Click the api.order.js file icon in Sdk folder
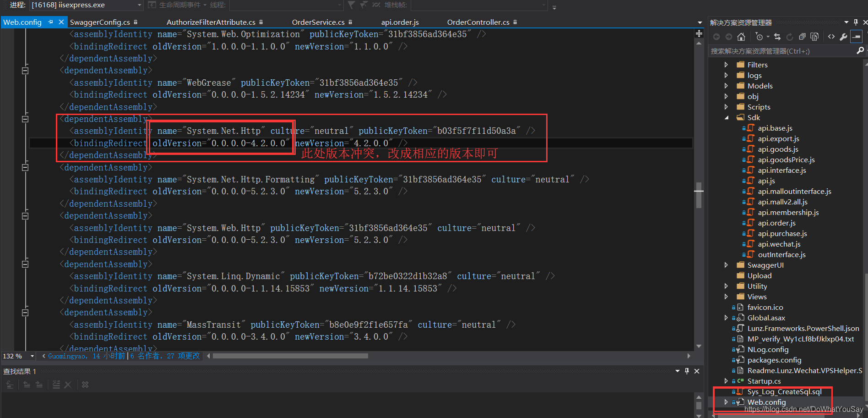The height and width of the screenshot is (418, 868). coord(750,223)
